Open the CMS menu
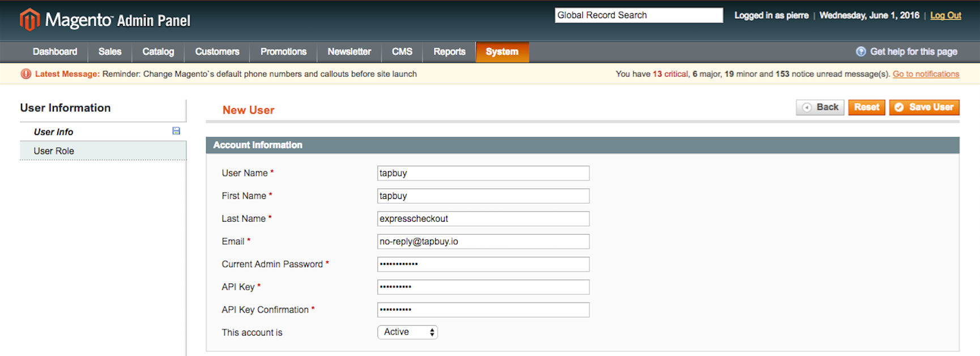This screenshot has height=356, width=980. coord(402,52)
